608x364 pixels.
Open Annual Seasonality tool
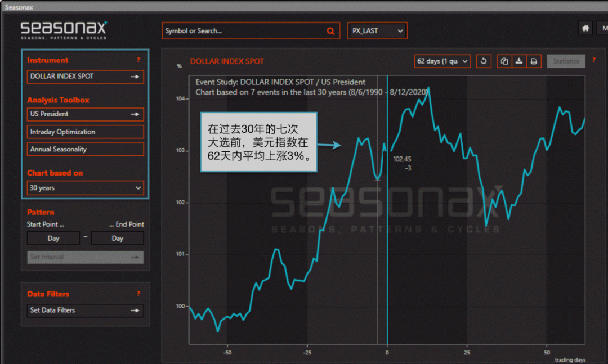coord(86,149)
